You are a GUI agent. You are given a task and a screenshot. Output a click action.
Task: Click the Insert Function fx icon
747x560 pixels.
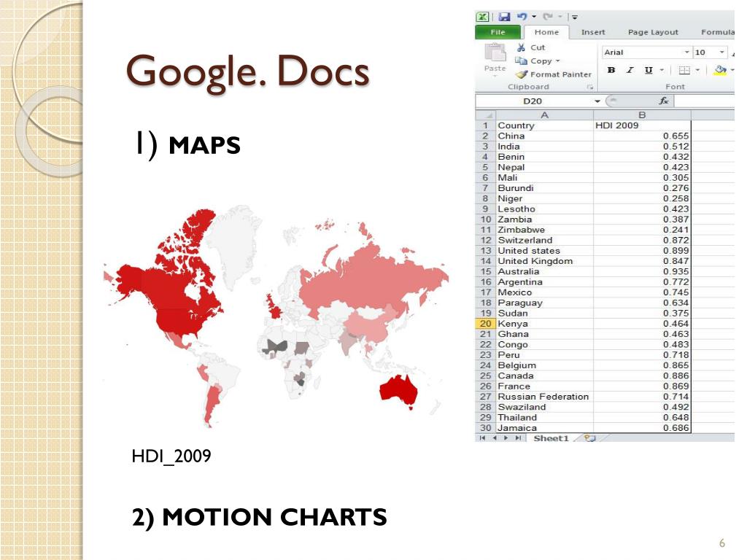[x=664, y=101]
